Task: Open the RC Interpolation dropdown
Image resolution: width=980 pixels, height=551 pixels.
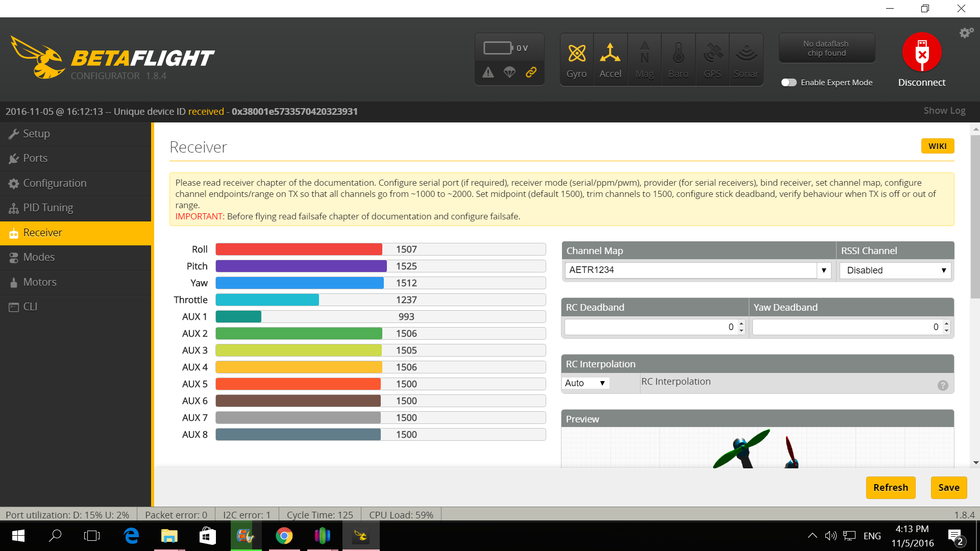Action: point(585,383)
